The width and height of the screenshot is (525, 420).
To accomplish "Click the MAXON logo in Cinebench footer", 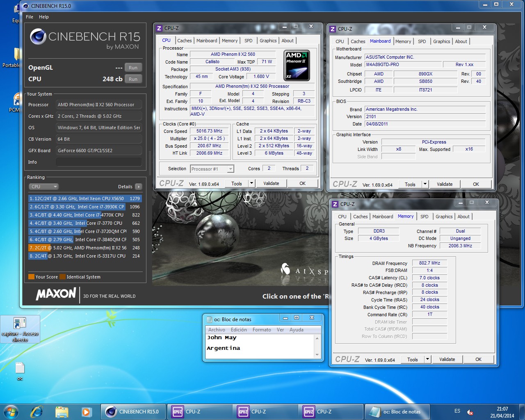I will 56,294.
